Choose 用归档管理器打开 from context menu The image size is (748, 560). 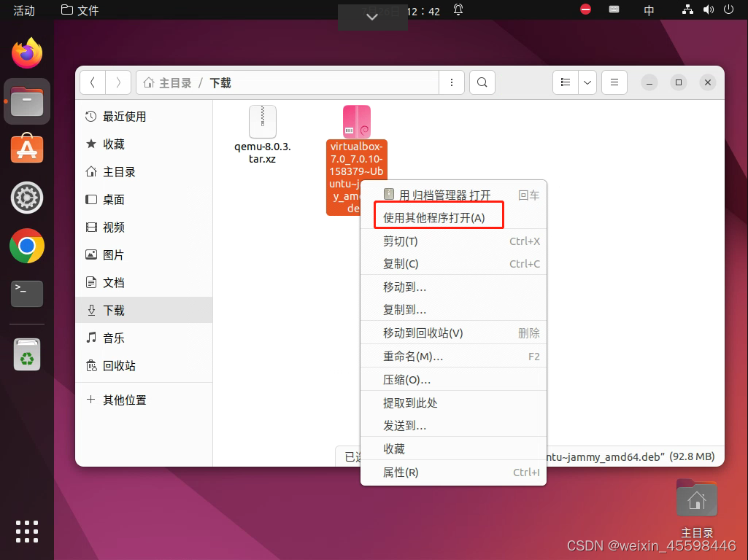[x=453, y=195]
